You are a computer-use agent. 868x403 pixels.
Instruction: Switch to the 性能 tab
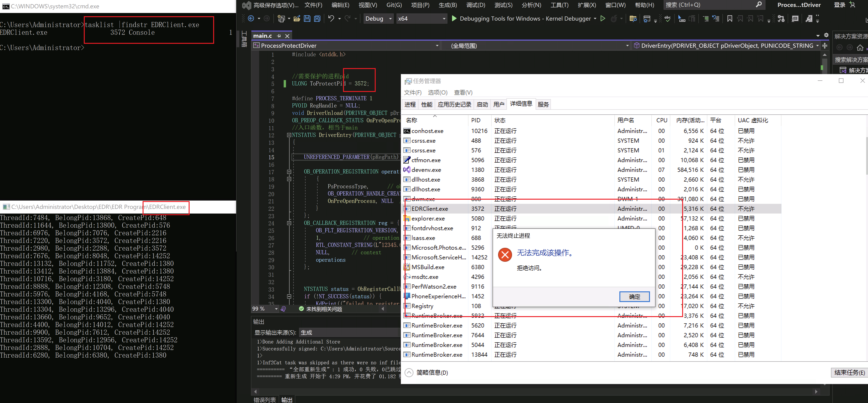[426, 104]
